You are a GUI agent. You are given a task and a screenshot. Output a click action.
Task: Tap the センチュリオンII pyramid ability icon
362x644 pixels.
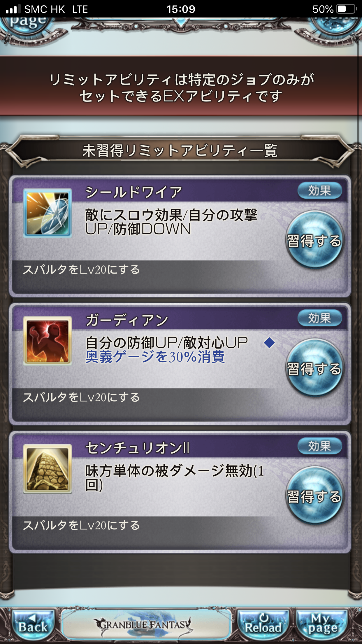click(x=48, y=469)
